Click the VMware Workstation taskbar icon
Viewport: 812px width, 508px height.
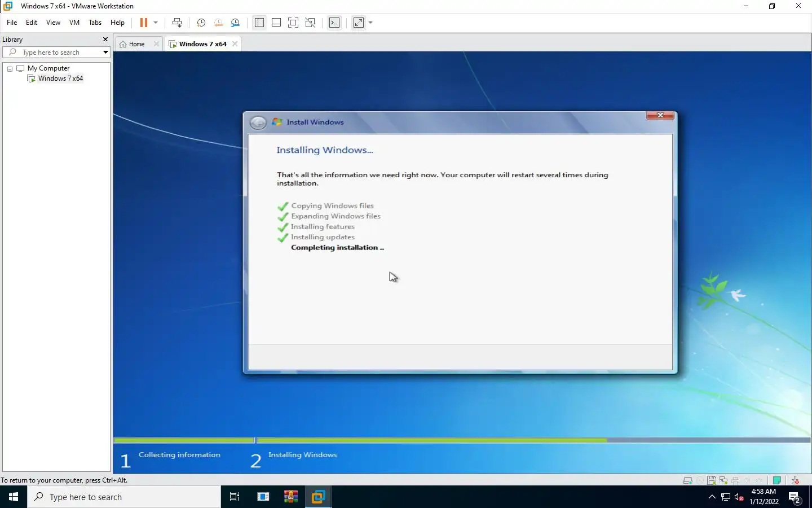(318, 497)
